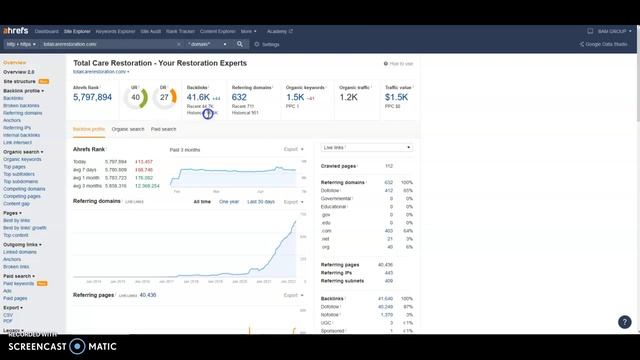Screen dimensions: 640x360
Task: Open Export menu for Ahrefs Rank chart
Action: (x=293, y=149)
